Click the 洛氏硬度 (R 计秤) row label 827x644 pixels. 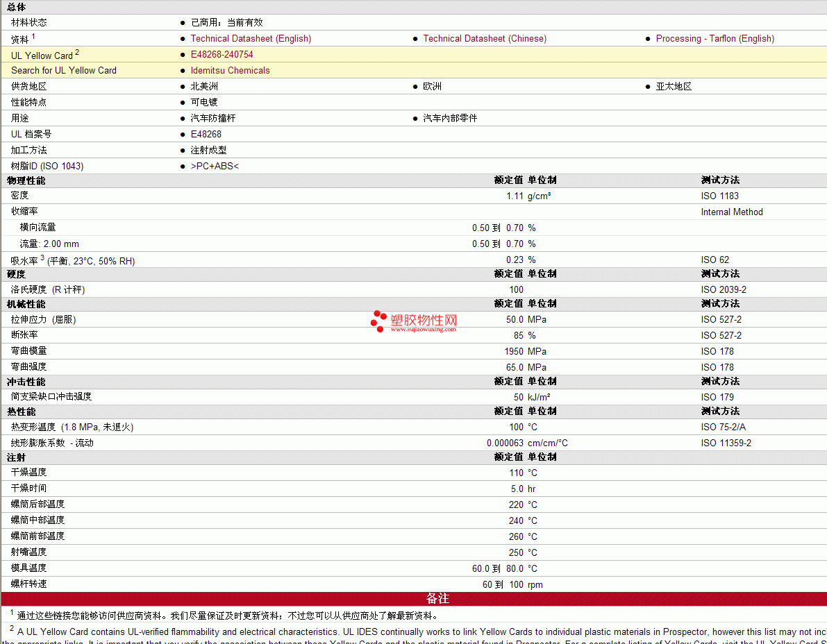click(47, 289)
